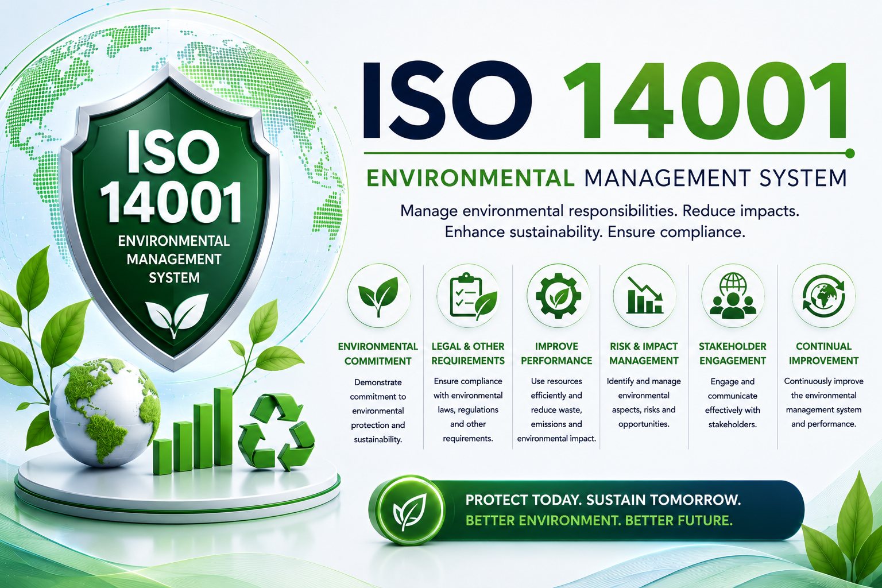The image size is (882, 588).
Task: Click the Environmental Management System subtitle
Action: tap(606, 178)
